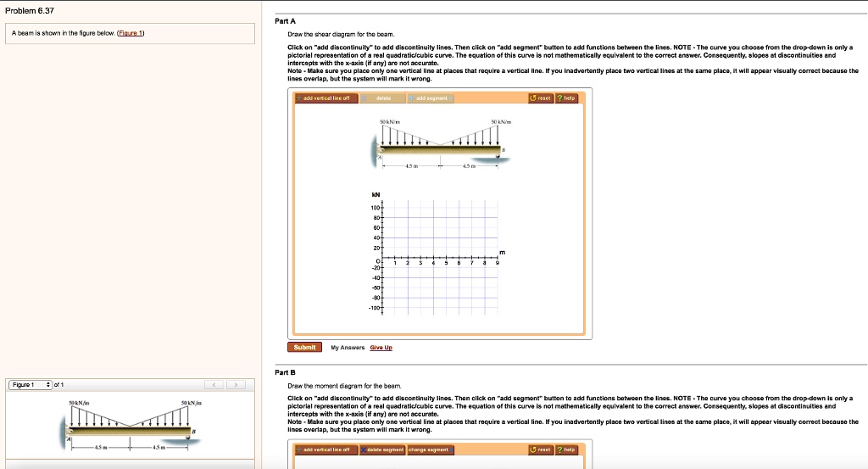Go to previous figure arrow
868x469 pixels.
[x=214, y=385]
